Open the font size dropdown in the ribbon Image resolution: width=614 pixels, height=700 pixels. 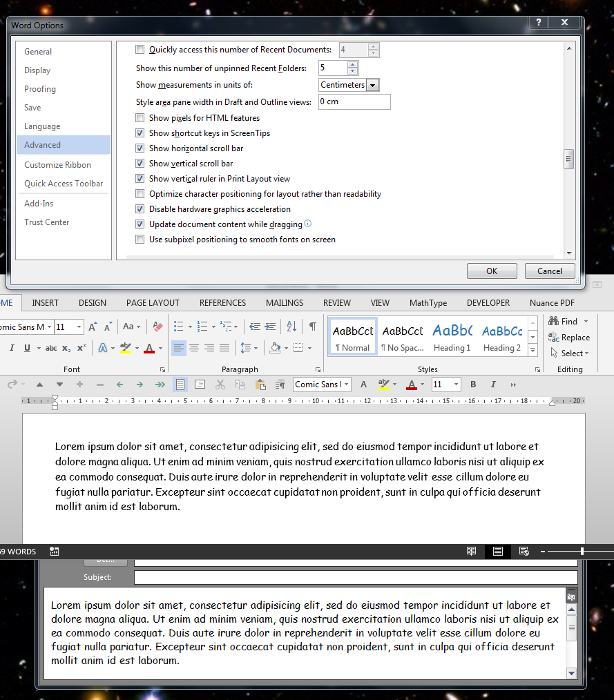(x=78, y=327)
